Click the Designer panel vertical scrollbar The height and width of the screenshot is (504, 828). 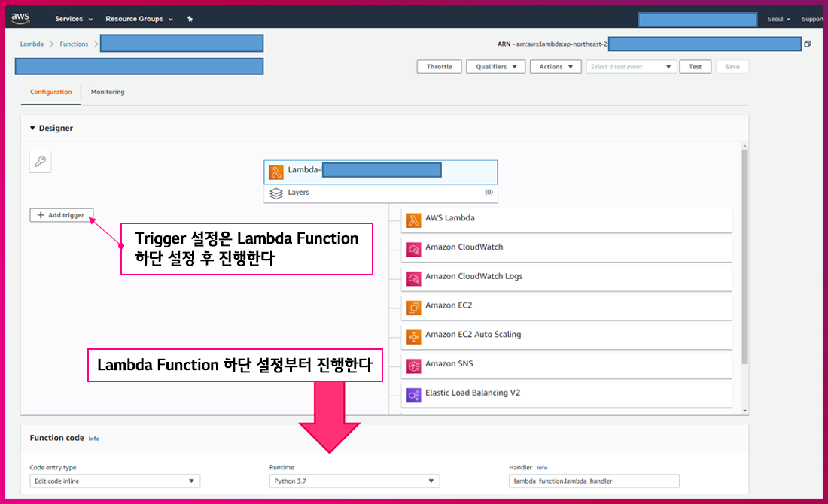[745, 256]
